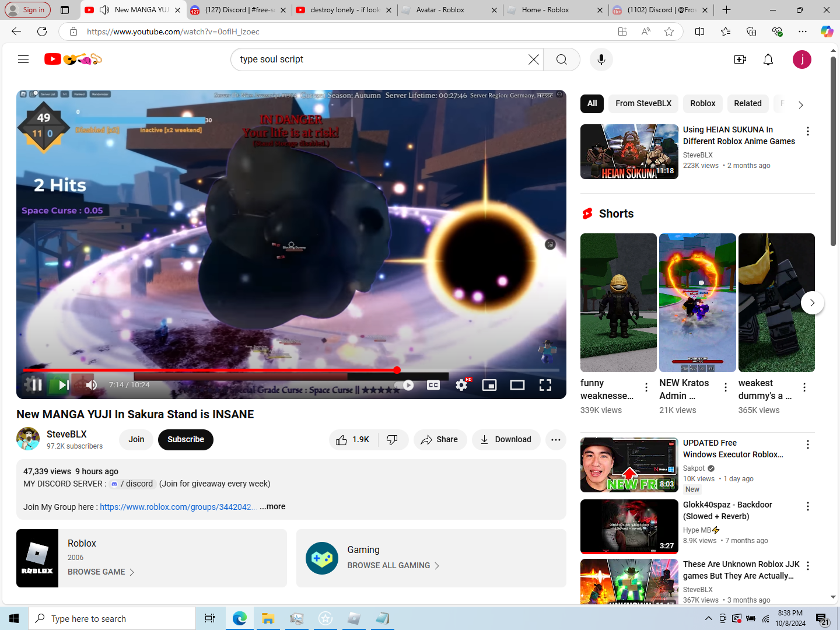
Task: Open options for UPDATED Free Windows Executor
Action: [808, 444]
